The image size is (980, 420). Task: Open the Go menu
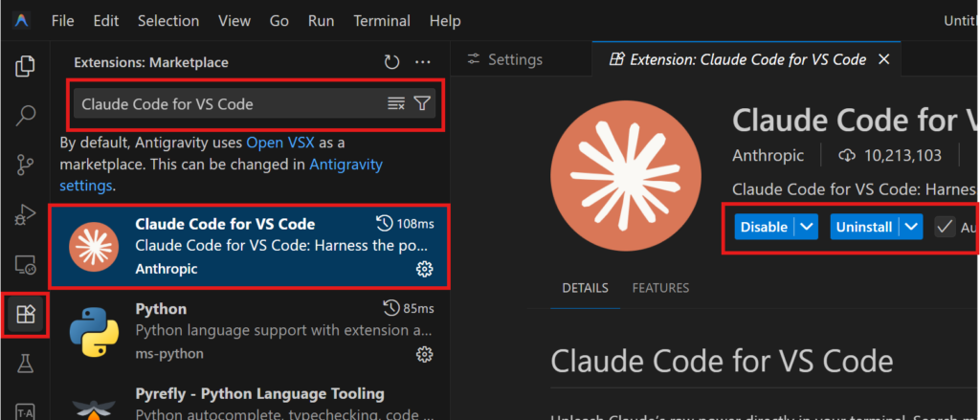[278, 21]
